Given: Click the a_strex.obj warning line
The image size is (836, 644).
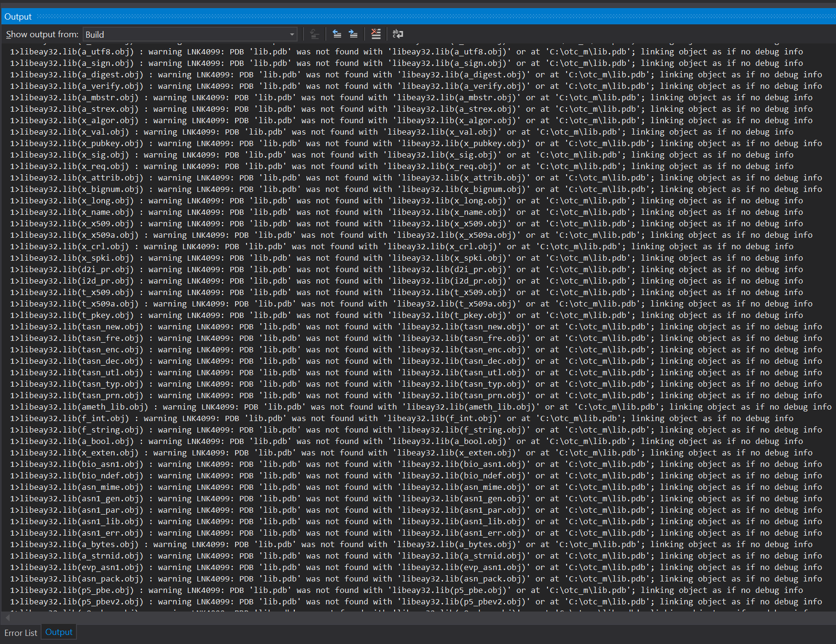Looking at the screenshot, I should point(411,109).
